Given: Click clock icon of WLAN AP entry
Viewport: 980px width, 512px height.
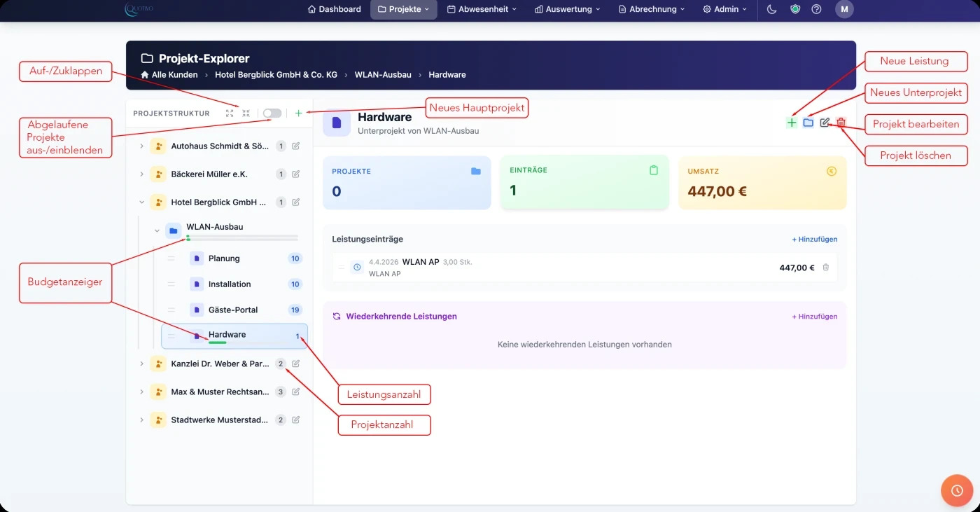Looking at the screenshot, I should 357,268.
